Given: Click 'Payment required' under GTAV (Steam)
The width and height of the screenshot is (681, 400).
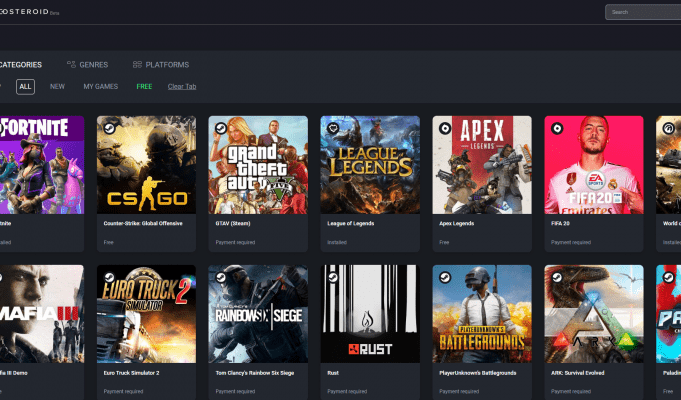Looking at the screenshot, I should 235,242.
